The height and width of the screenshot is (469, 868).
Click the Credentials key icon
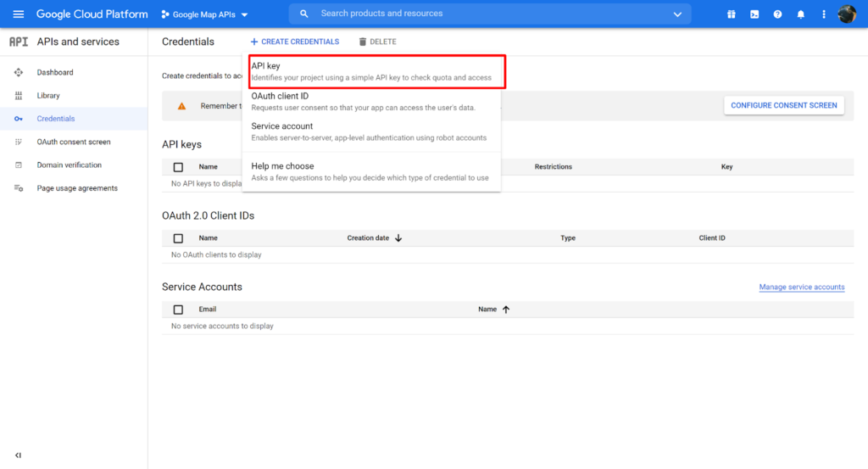tap(19, 119)
